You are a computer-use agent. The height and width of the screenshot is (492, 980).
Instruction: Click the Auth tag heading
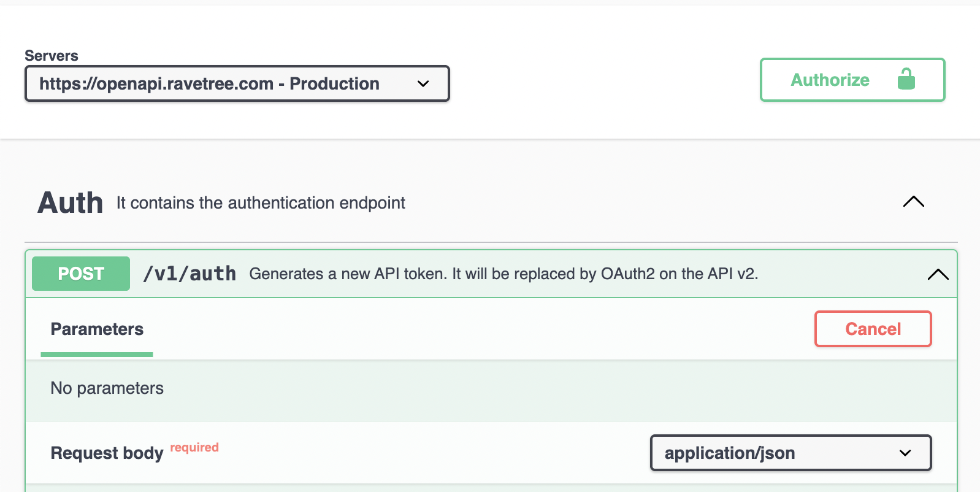tap(71, 203)
